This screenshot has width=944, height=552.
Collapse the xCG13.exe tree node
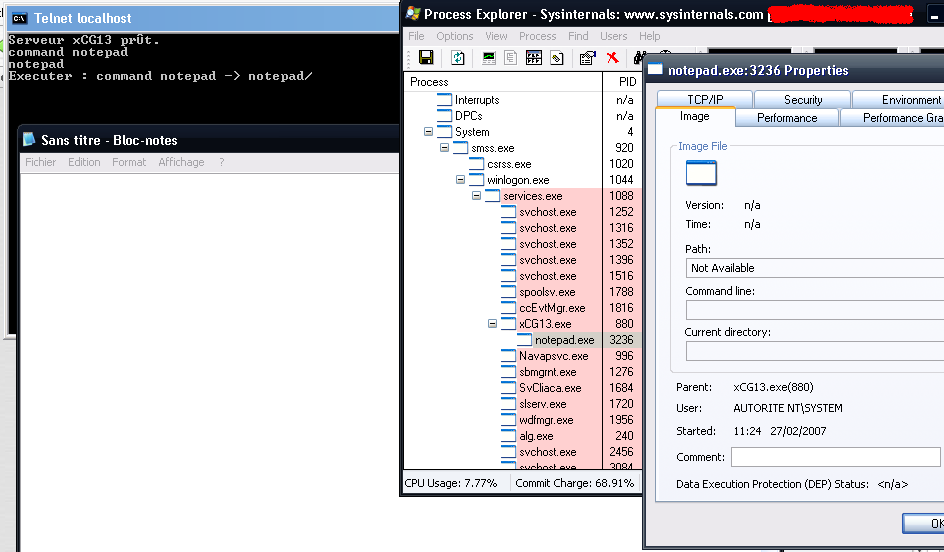(492, 324)
